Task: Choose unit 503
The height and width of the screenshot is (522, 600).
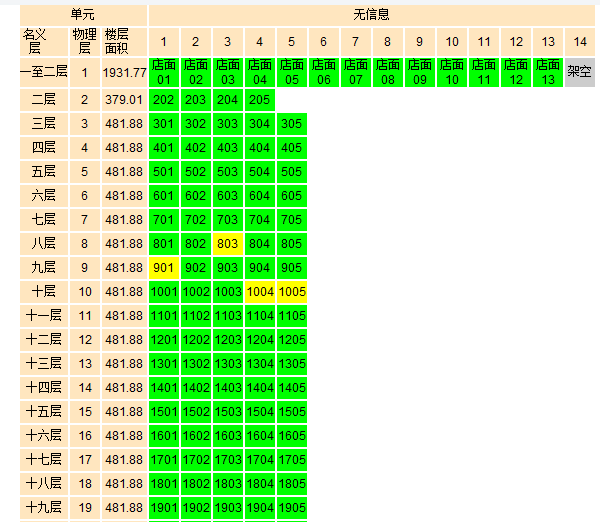Action: point(228,172)
